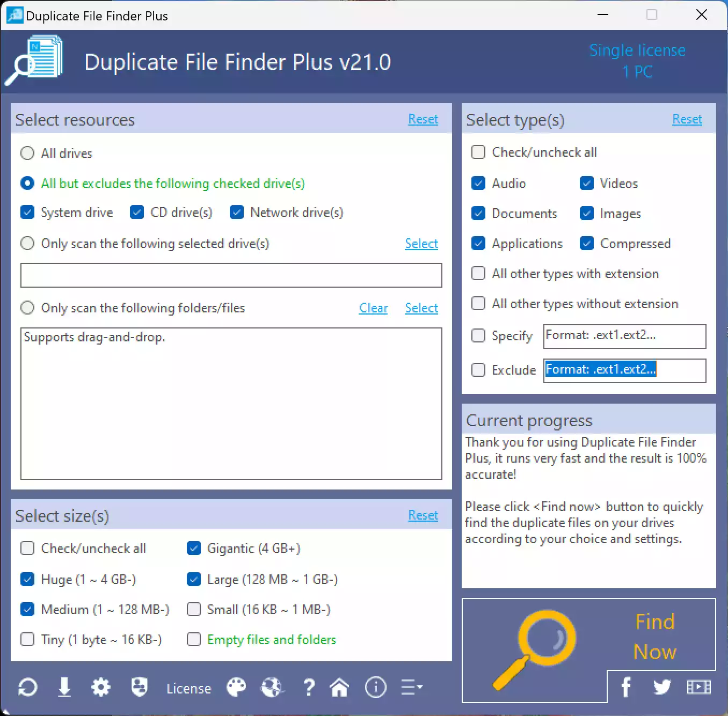Click the globe language icon
The width and height of the screenshot is (728, 716).
point(272,687)
